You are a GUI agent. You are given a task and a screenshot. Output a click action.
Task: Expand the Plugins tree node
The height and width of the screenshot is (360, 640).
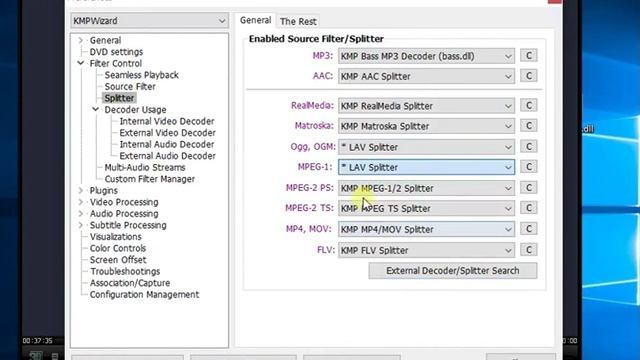(x=80, y=191)
